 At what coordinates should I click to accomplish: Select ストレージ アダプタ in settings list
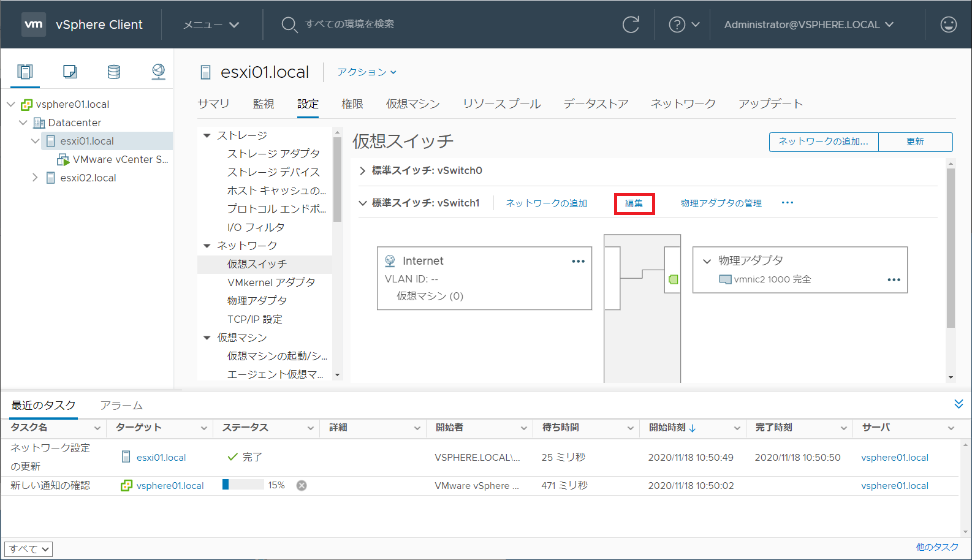273,154
